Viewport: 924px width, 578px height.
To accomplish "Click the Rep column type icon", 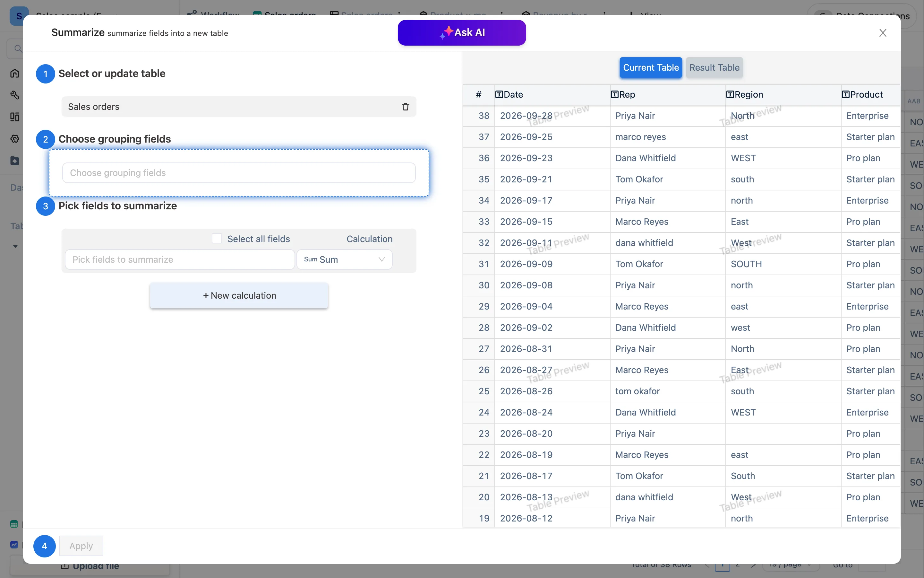I will [614, 94].
